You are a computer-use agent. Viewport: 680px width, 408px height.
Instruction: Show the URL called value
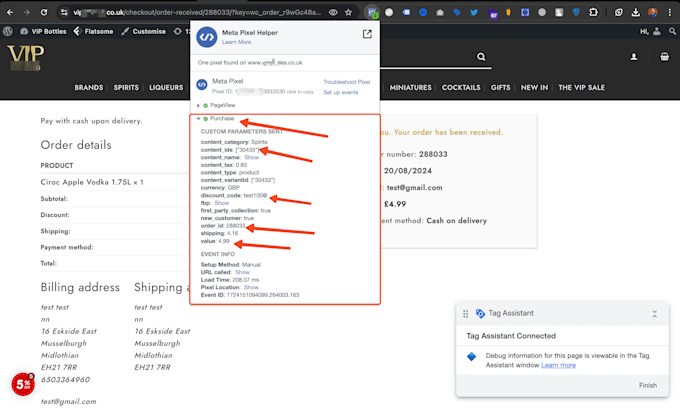point(242,272)
